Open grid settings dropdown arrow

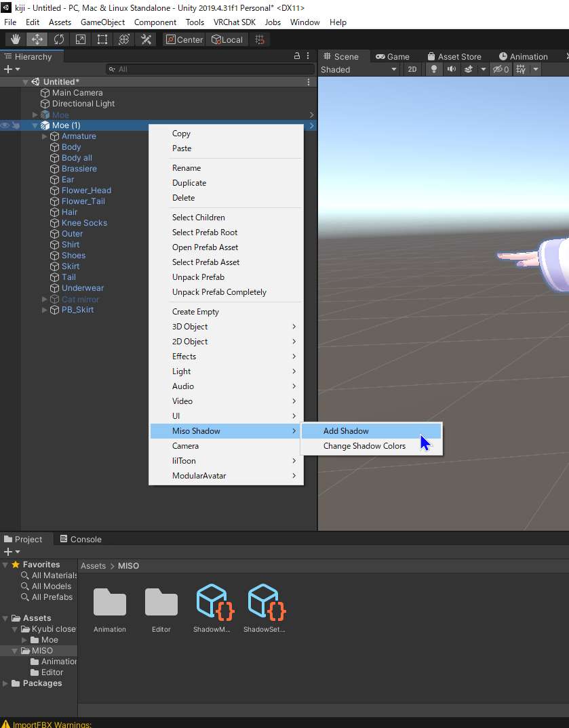click(536, 69)
